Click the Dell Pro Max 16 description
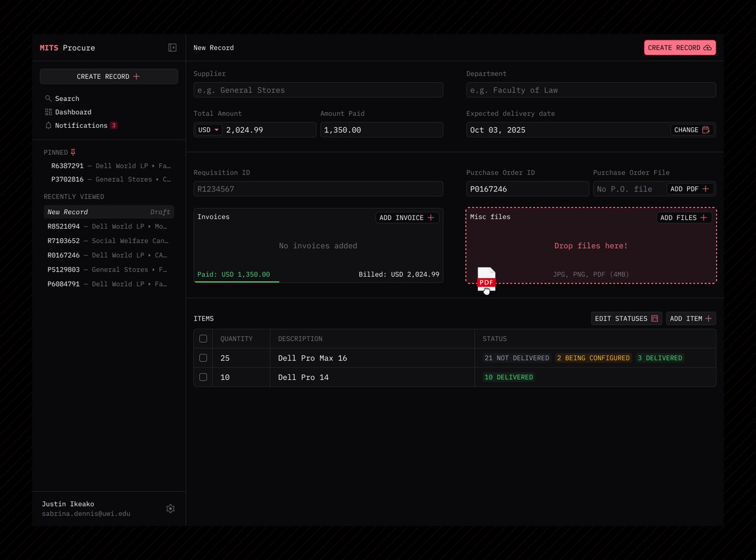Image resolution: width=756 pixels, height=560 pixels. click(312, 358)
